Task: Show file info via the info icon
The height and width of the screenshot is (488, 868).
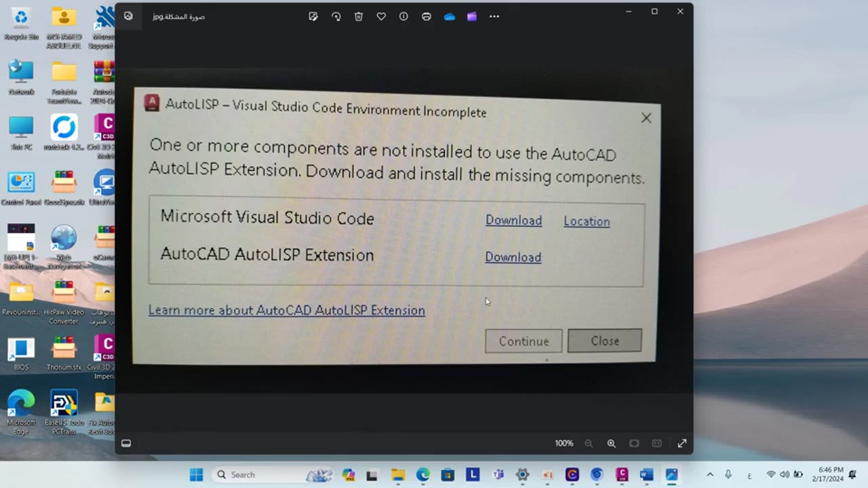Action: coord(403,16)
